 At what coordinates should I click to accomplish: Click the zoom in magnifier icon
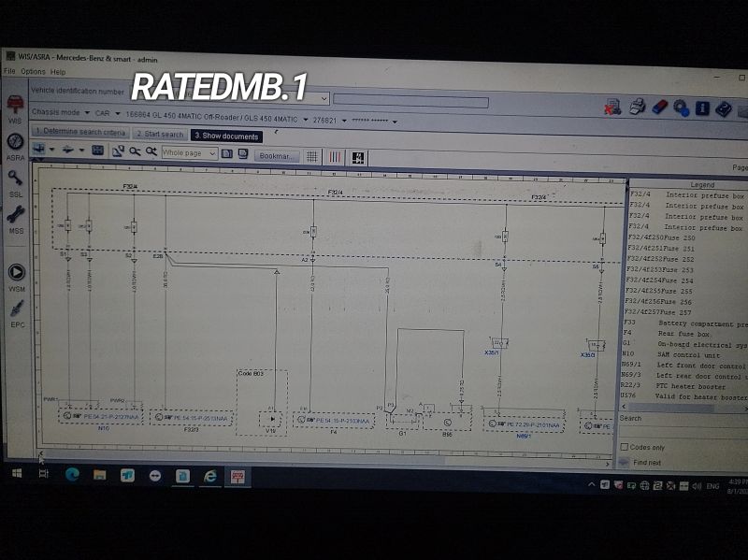[151, 151]
